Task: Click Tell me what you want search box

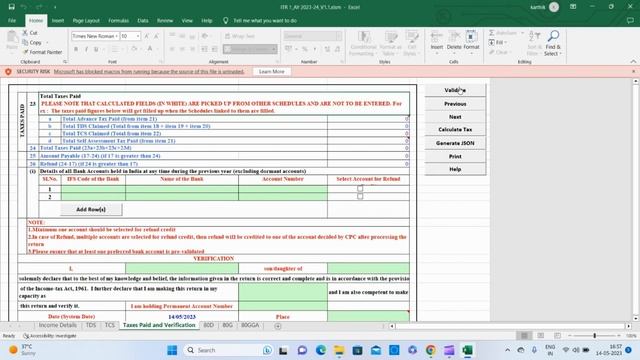Action: coord(265,20)
